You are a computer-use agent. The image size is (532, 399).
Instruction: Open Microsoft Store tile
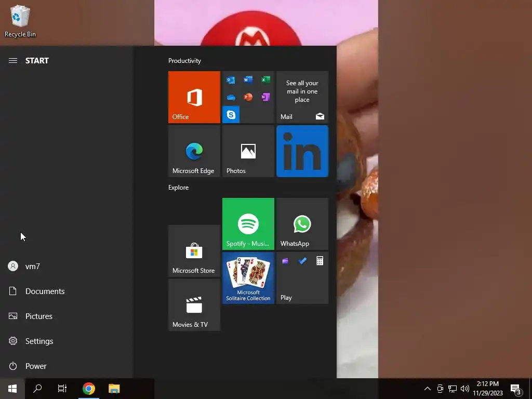194,251
